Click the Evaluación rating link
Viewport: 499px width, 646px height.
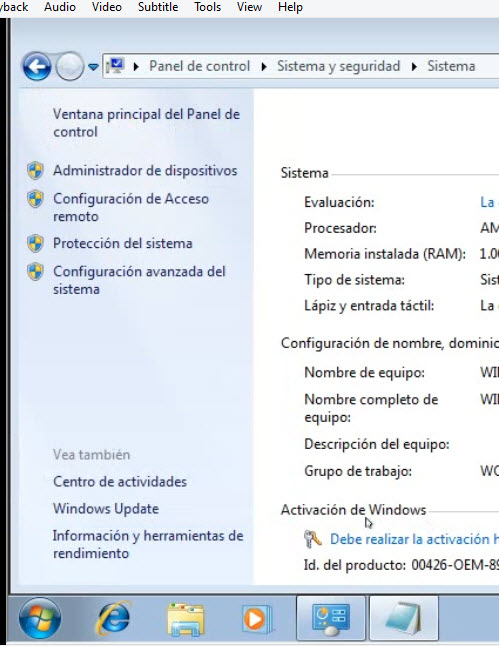[490, 202]
